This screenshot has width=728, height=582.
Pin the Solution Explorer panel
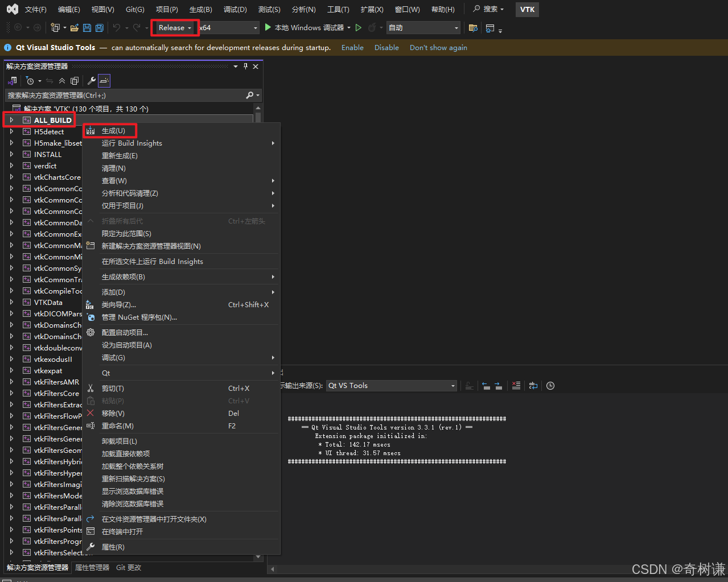246,67
